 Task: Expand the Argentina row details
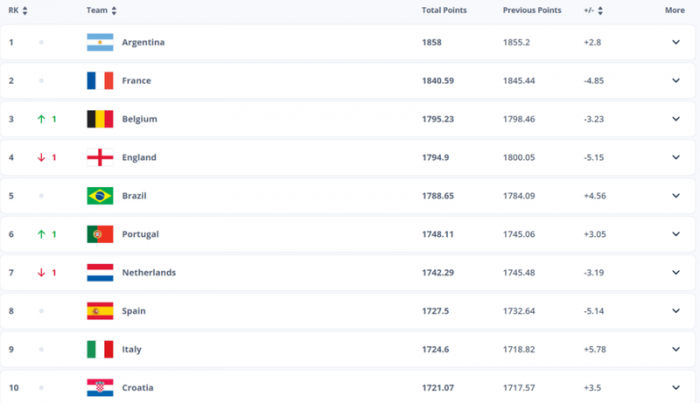click(676, 42)
